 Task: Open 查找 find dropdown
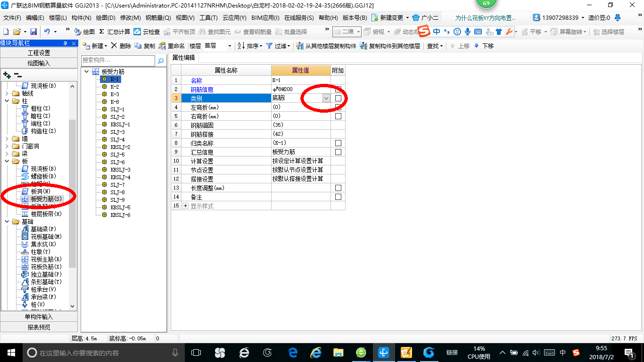(435, 46)
